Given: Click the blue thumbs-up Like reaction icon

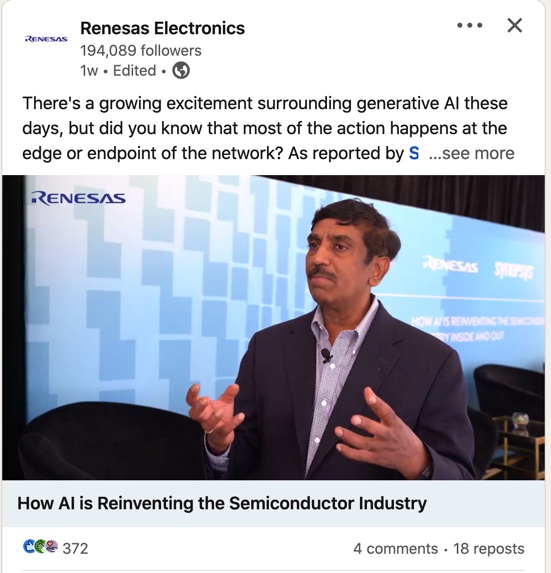Looking at the screenshot, I should pyautogui.click(x=29, y=547).
